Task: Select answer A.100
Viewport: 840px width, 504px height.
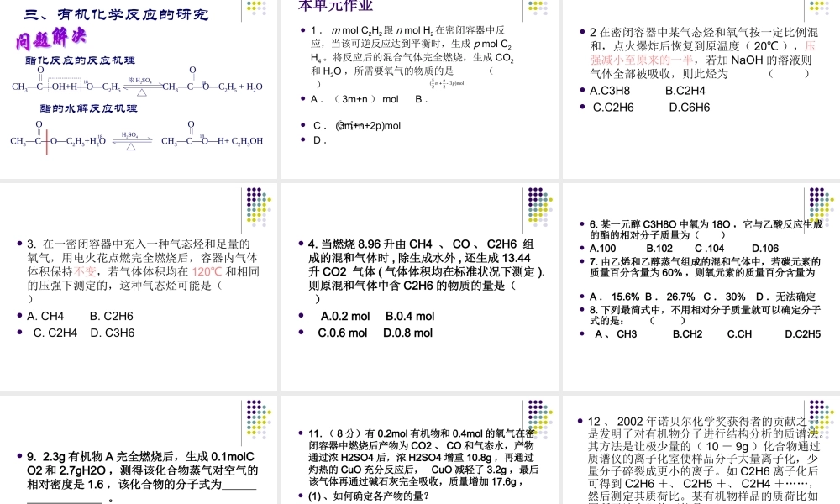Action: [x=602, y=249]
